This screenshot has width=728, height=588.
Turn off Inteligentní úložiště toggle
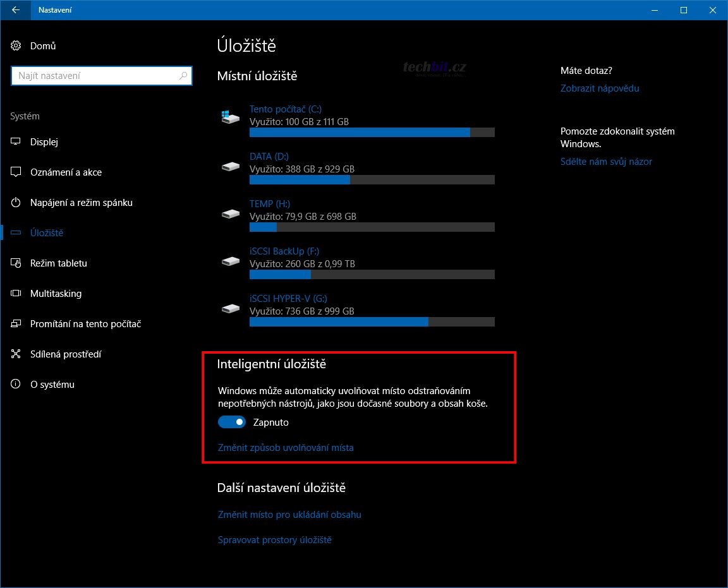(x=232, y=422)
